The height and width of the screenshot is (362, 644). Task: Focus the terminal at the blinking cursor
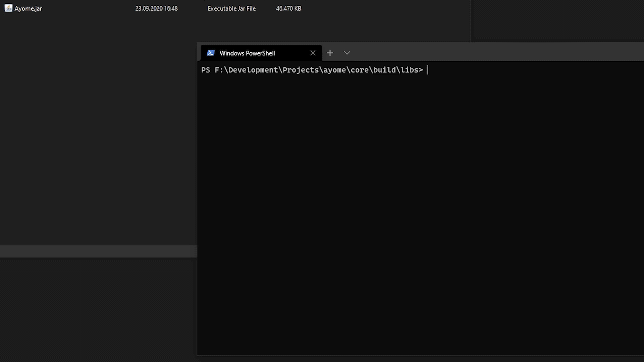pyautogui.click(x=428, y=70)
